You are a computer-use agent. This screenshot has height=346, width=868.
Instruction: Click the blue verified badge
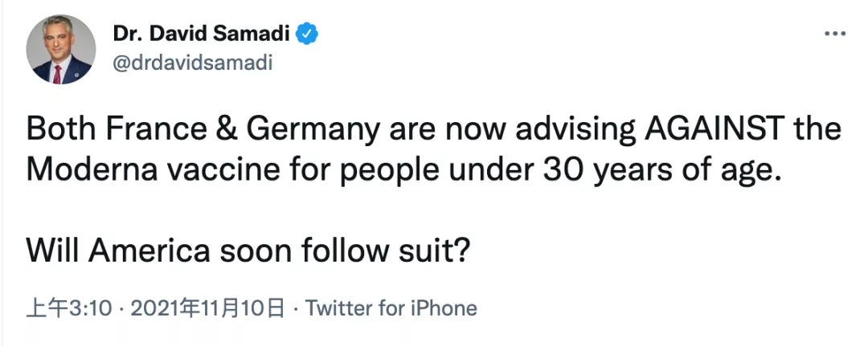[309, 34]
